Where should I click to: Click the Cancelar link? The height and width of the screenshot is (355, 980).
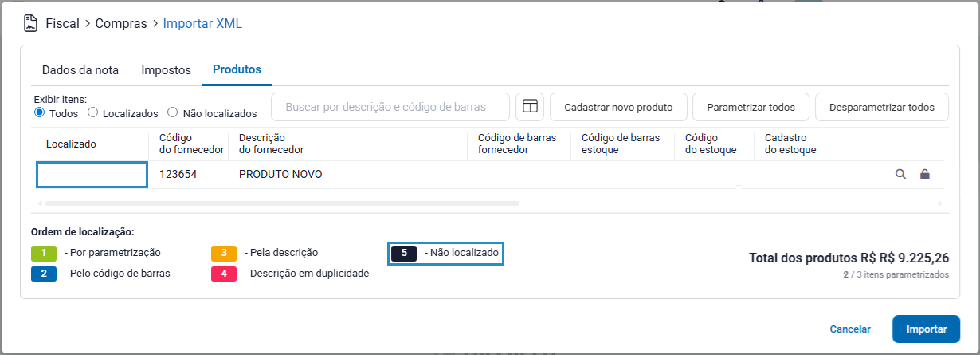click(x=850, y=329)
